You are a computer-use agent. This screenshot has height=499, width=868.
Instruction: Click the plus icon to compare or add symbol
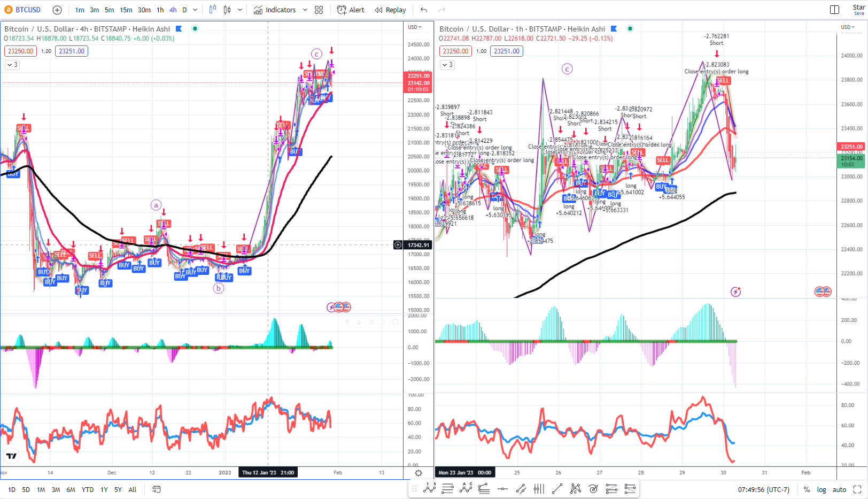click(57, 10)
